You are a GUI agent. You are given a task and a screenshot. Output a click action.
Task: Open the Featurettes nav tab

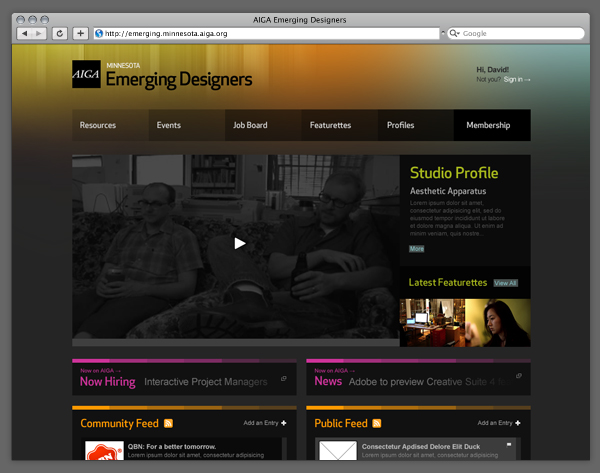340,125
